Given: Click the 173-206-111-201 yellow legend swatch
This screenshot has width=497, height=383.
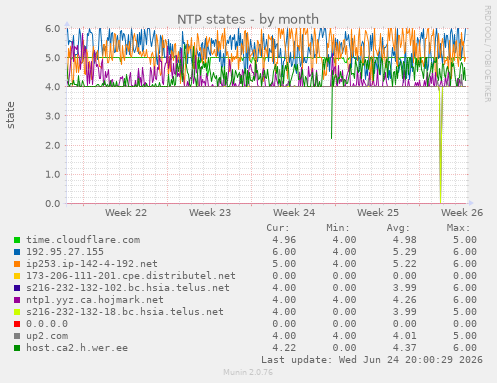Looking at the screenshot, I should click(x=17, y=276).
